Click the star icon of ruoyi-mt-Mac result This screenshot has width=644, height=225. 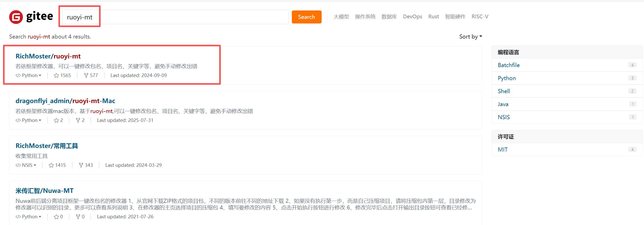(x=56, y=120)
